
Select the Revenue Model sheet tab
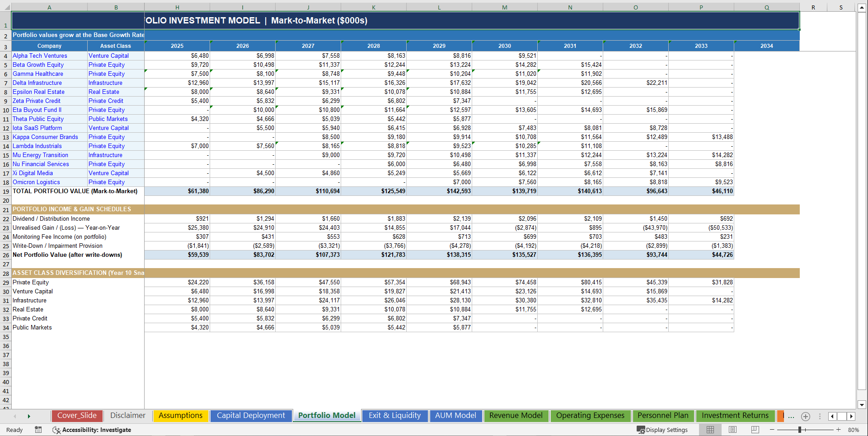point(516,416)
